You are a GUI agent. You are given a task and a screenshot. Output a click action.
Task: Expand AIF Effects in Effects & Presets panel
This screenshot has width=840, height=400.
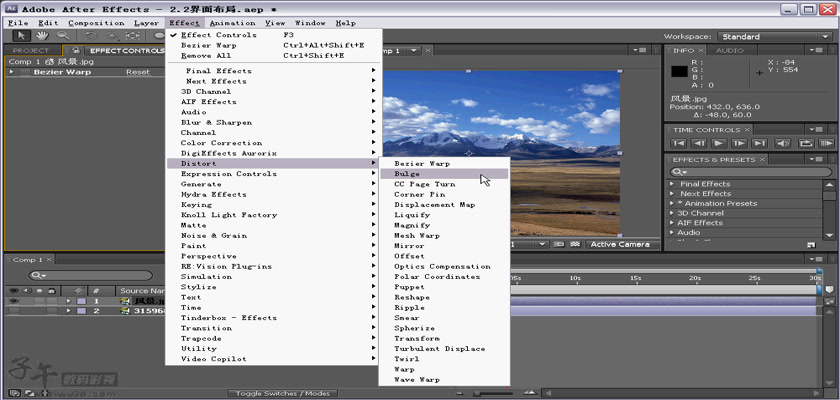(x=672, y=223)
